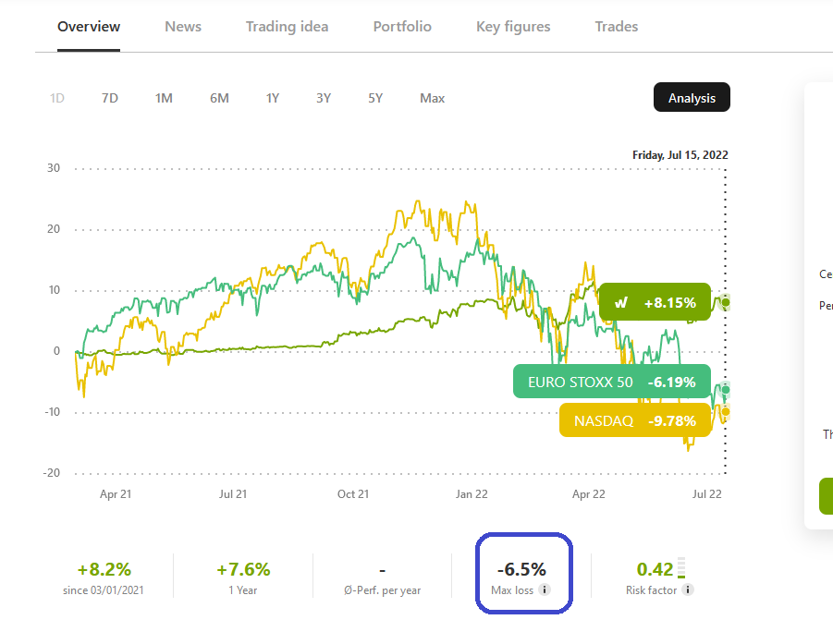Open the News tab
The image size is (833, 644).
[x=183, y=26]
